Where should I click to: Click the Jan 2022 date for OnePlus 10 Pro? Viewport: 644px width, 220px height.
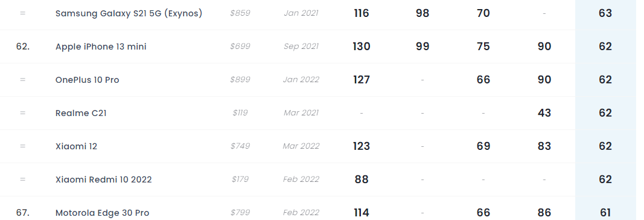[301, 80]
